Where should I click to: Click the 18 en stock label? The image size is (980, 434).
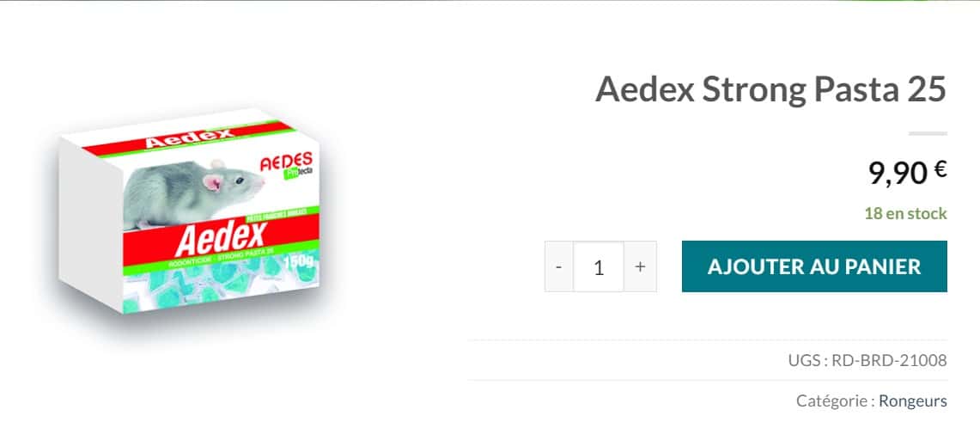[905, 214]
